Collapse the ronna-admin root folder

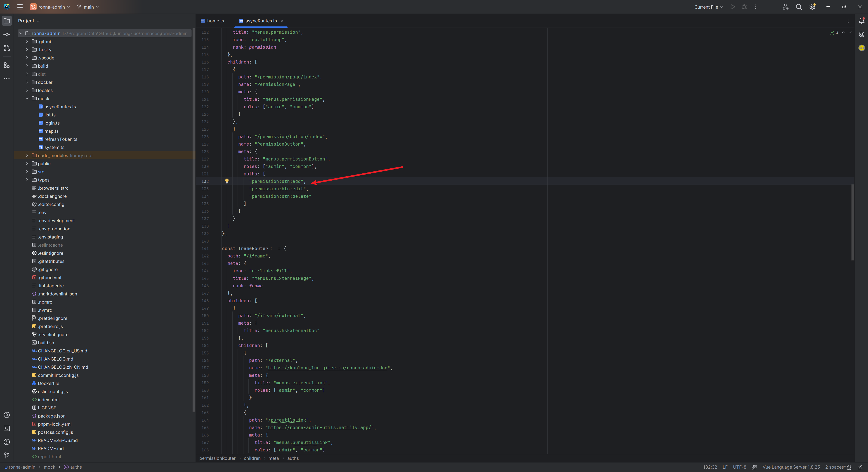point(21,33)
